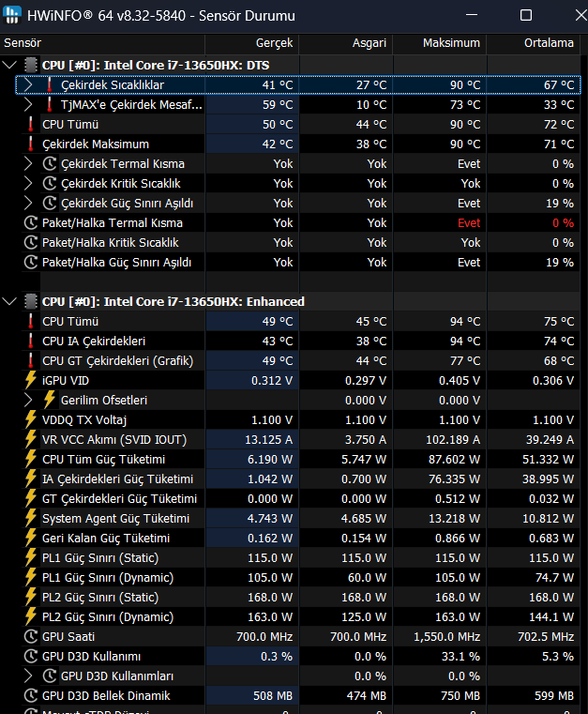The width and height of the screenshot is (588, 714).
Task: Click the window title 'HWiNFO 64 v8.32-5840'
Action: [107, 16]
